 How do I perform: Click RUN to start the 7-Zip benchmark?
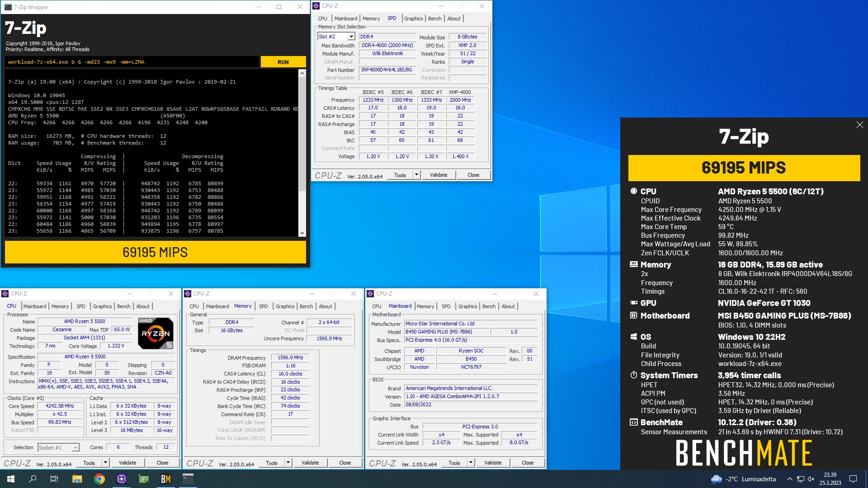click(x=283, y=62)
